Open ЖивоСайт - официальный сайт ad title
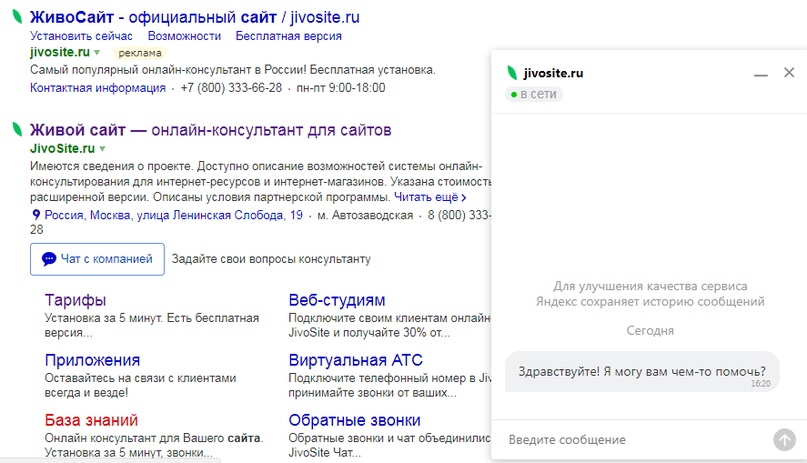The image size is (807, 463). [195, 17]
